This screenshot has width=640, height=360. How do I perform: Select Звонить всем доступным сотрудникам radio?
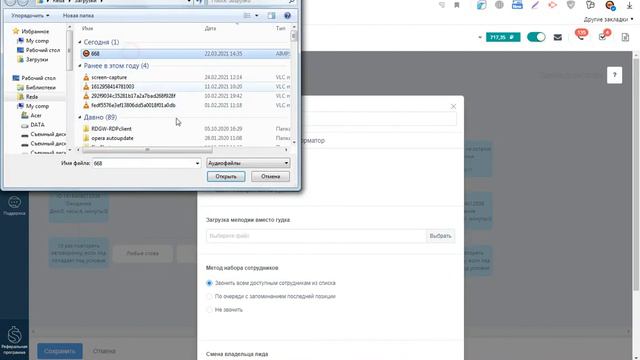coord(209,283)
